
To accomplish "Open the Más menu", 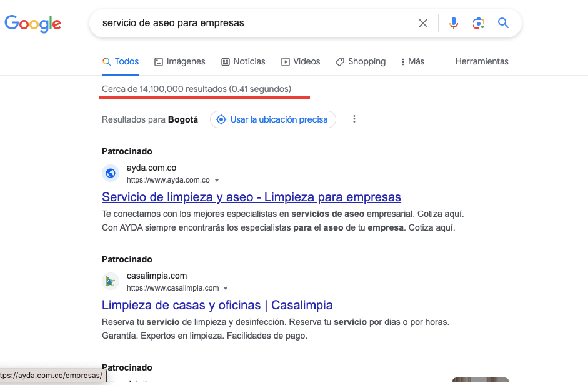I will pos(412,61).
